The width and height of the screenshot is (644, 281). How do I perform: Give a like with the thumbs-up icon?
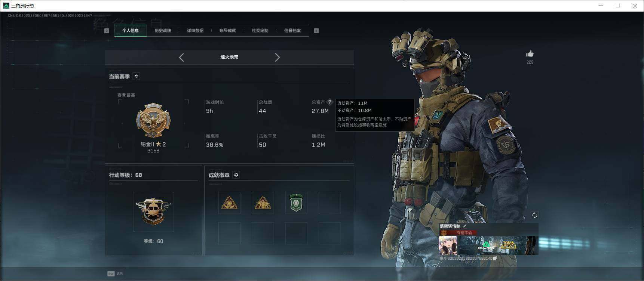tap(530, 54)
